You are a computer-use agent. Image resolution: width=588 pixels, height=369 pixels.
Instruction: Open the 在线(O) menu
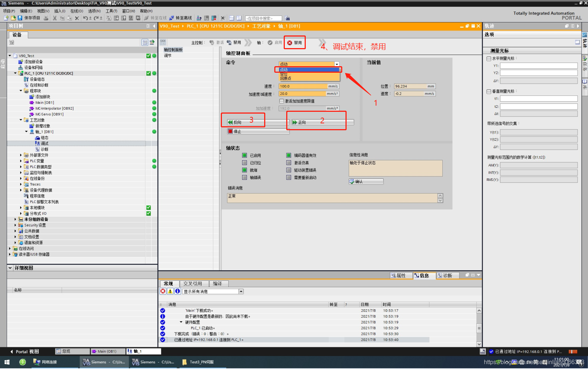pyautogui.click(x=77, y=11)
